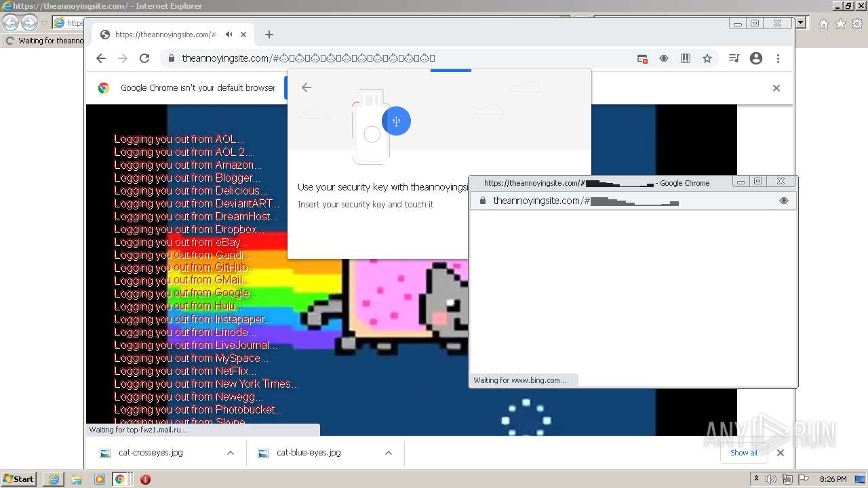Click the Chrome logo in the default browser bar
Image resolution: width=868 pixels, height=488 pixels.
[104, 87]
